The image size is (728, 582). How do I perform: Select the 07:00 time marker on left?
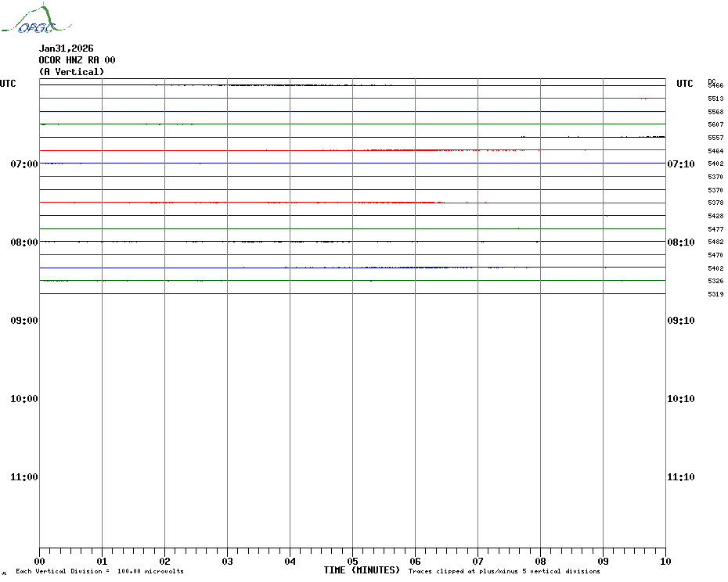coord(24,164)
